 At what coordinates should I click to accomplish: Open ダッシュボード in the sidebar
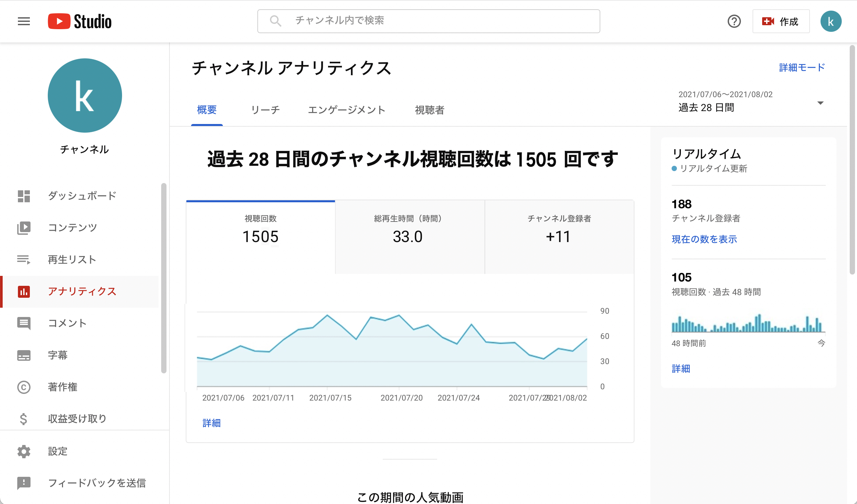[80, 196]
